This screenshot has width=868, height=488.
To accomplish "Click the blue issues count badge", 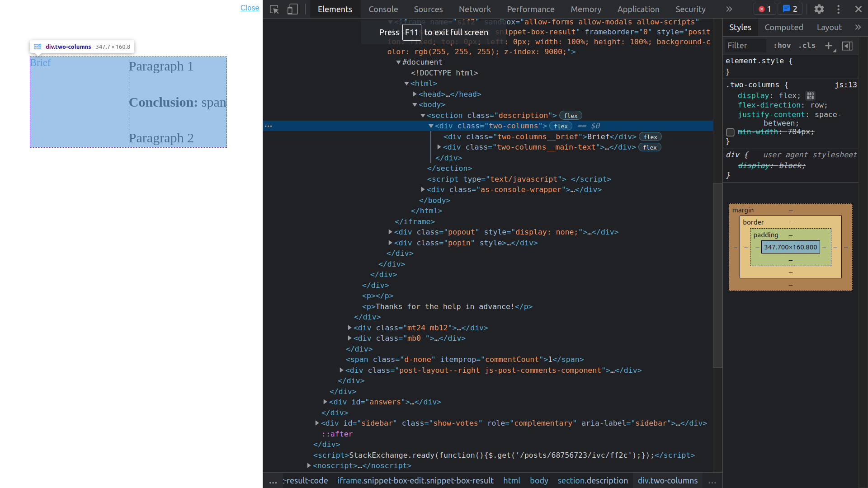I will coord(790,9).
